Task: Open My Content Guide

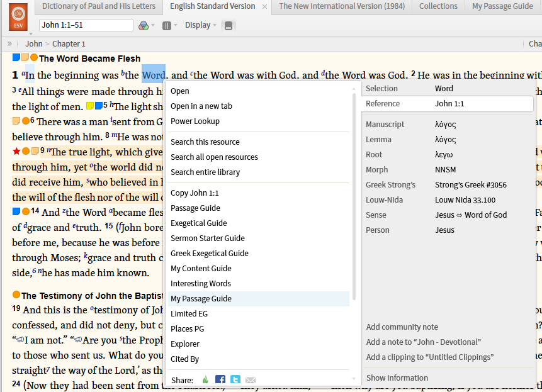Action: click(259, 268)
